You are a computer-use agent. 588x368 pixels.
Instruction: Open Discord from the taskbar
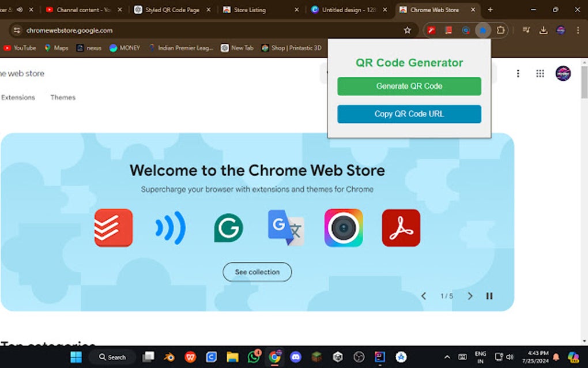(296, 357)
